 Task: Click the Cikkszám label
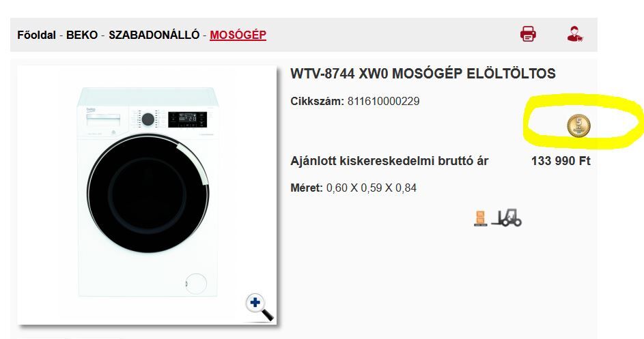317,102
